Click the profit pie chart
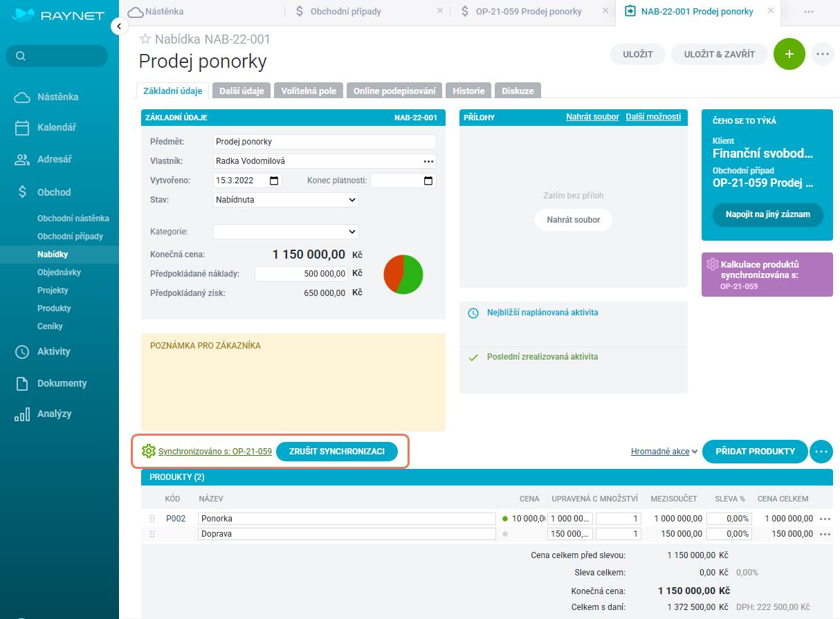Screen dimensions: 840x619 coord(403,274)
